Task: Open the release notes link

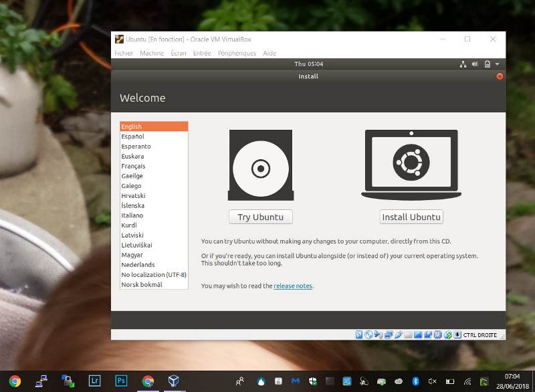Action: [x=293, y=286]
